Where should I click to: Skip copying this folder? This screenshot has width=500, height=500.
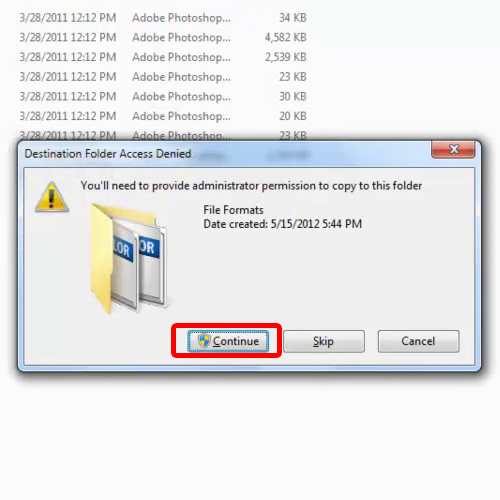[x=324, y=341]
